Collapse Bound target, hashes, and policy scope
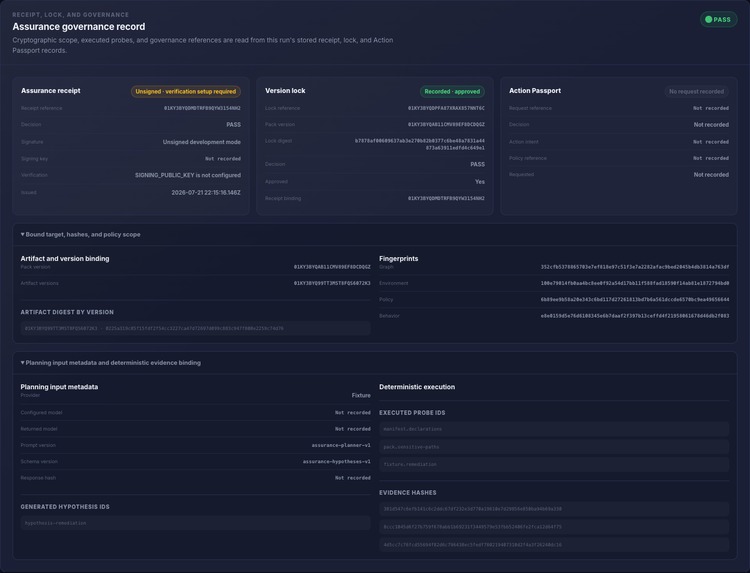Image resolution: width=750 pixels, height=573 pixels. click(80, 234)
